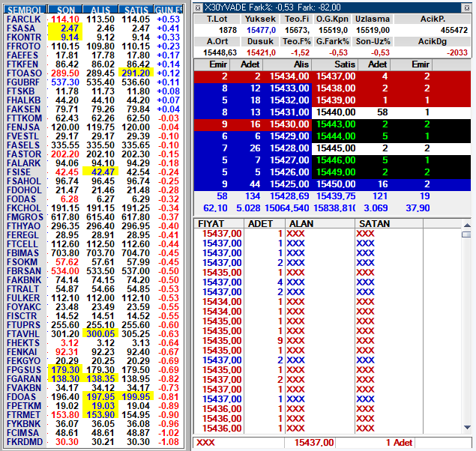This screenshot has width=476, height=451.
Task: Select FARCLK symbol row
Action: point(24,19)
